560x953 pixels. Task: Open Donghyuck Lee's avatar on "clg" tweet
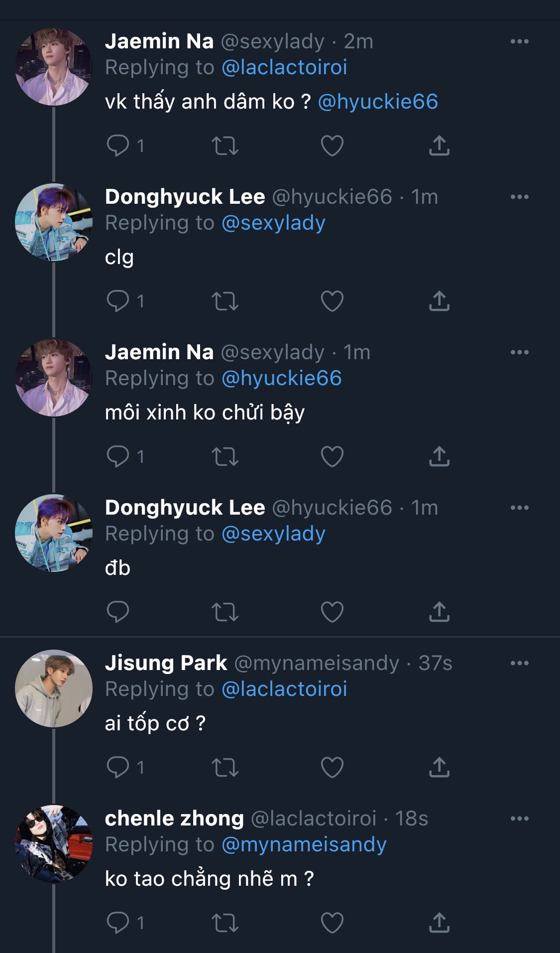pyautogui.click(x=54, y=222)
